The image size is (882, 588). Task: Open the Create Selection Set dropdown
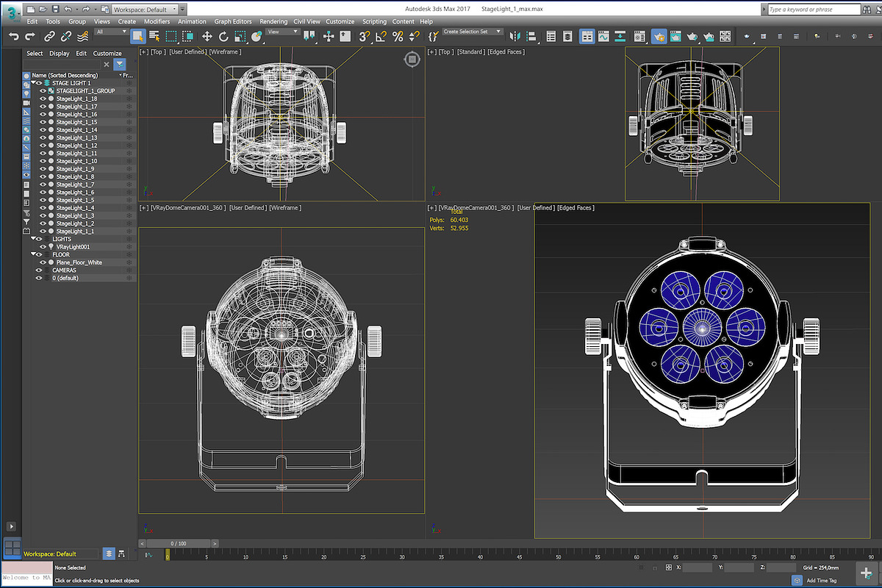coord(473,32)
